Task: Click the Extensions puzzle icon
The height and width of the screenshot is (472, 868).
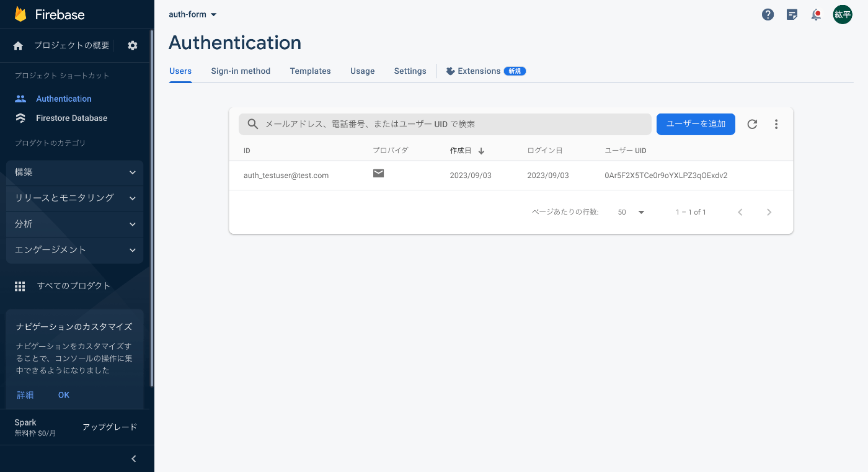Action: (x=451, y=71)
